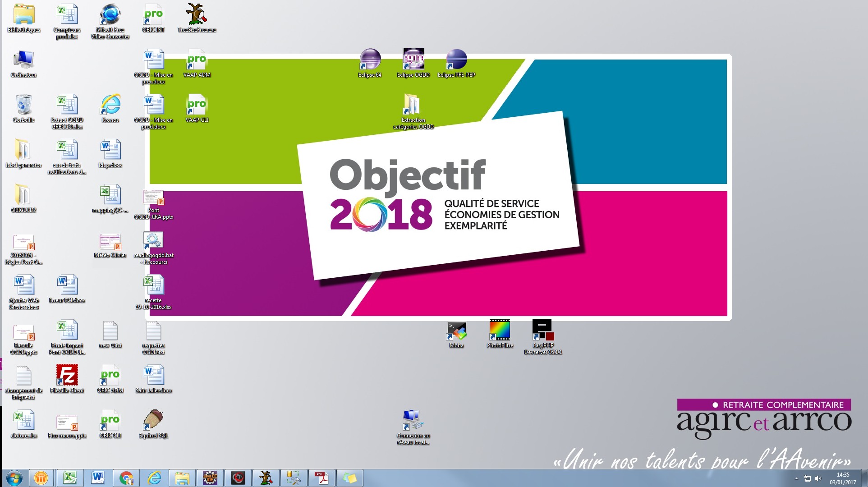Select the mappingQC Excel file
Image resolution: width=868 pixels, height=487 pixels.
click(x=110, y=199)
